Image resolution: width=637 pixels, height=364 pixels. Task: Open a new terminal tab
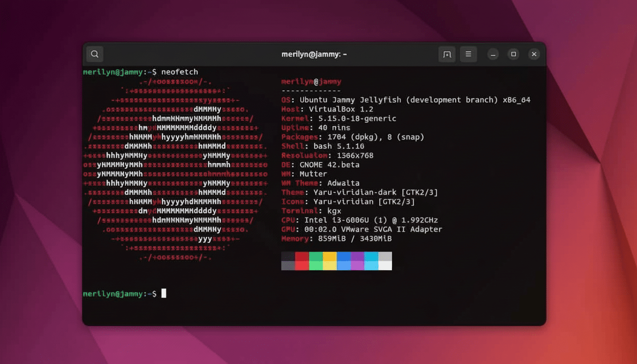pyautogui.click(x=446, y=54)
